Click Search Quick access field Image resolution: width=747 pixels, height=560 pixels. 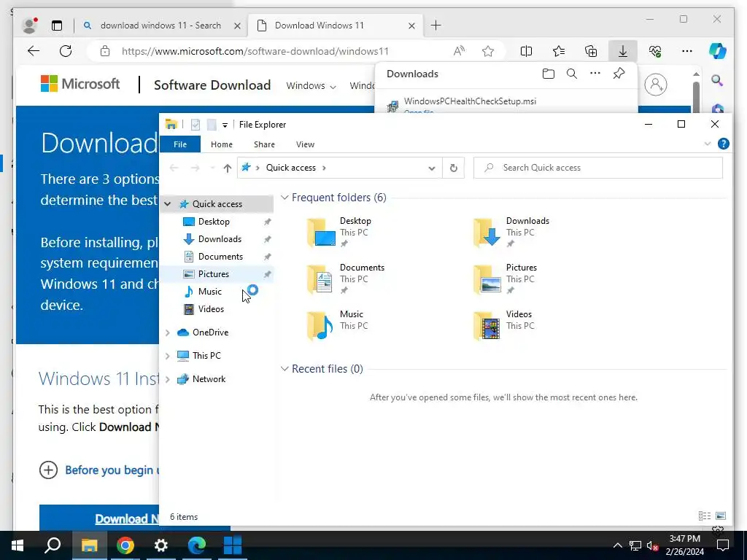(x=598, y=168)
